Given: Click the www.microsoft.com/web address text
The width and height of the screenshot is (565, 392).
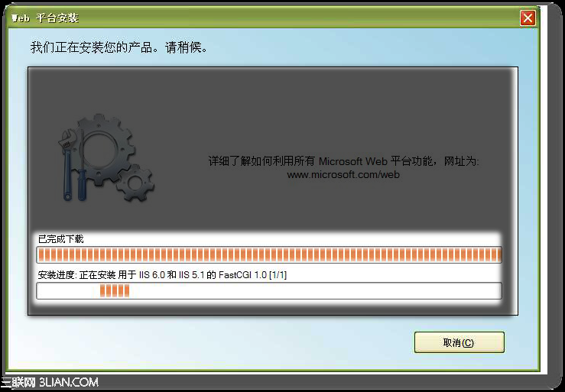Looking at the screenshot, I should pyautogui.click(x=343, y=175).
